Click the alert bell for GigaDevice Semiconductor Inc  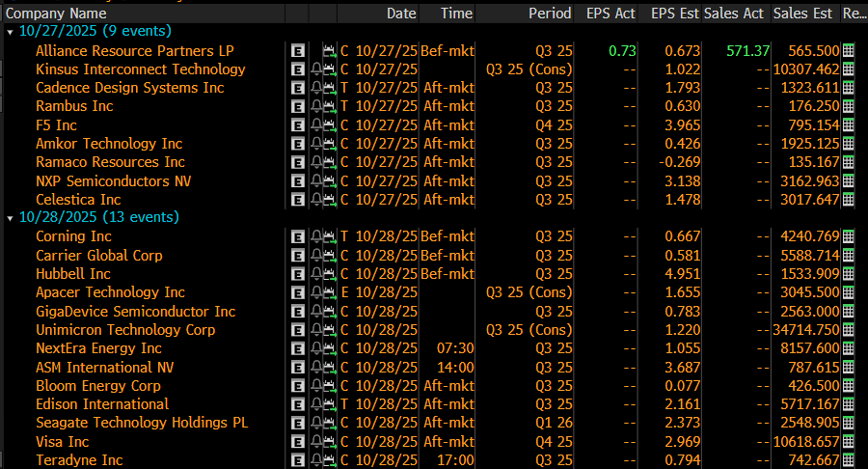(316, 312)
